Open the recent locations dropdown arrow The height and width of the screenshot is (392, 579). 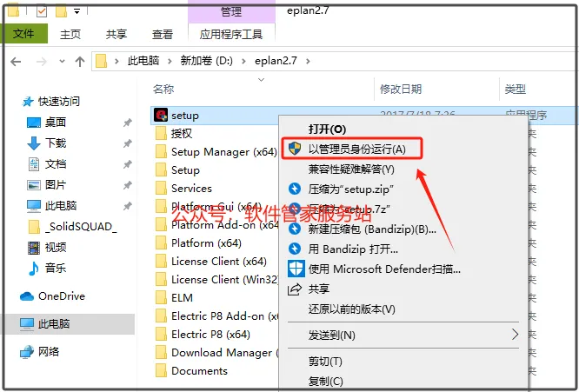(62, 61)
